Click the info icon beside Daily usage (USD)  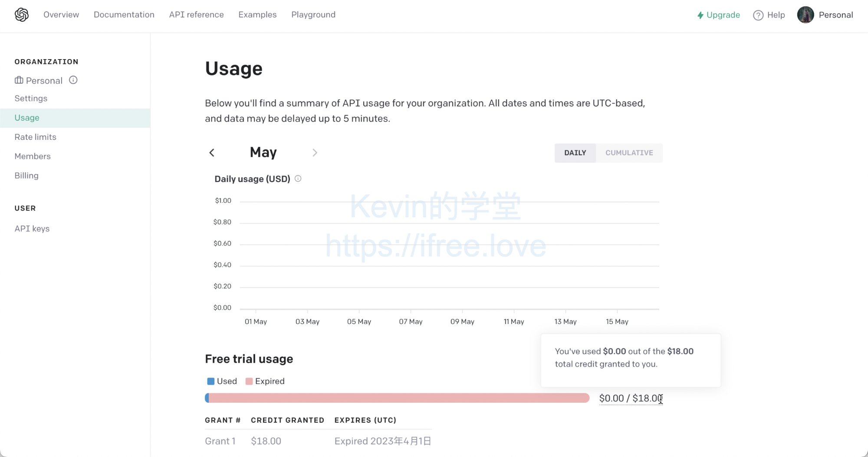(x=298, y=179)
